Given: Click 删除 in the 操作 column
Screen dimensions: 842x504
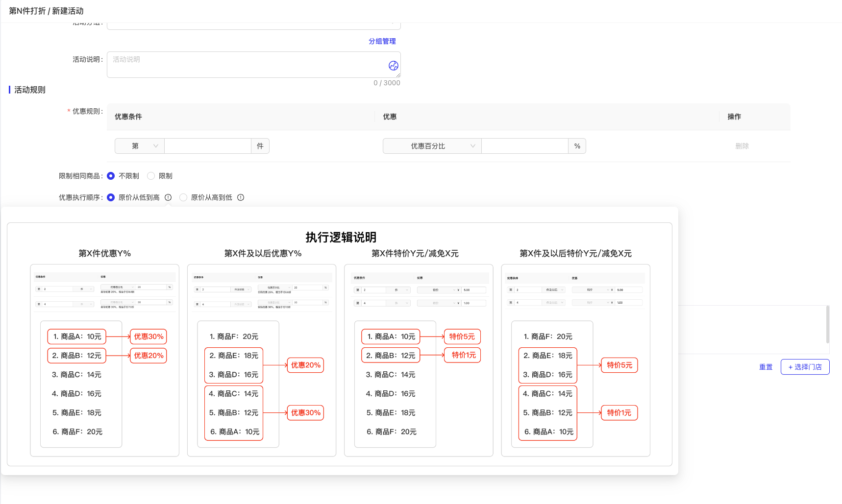Looking at the screenshot, I should pyautogui.click(x=742, y=146).
